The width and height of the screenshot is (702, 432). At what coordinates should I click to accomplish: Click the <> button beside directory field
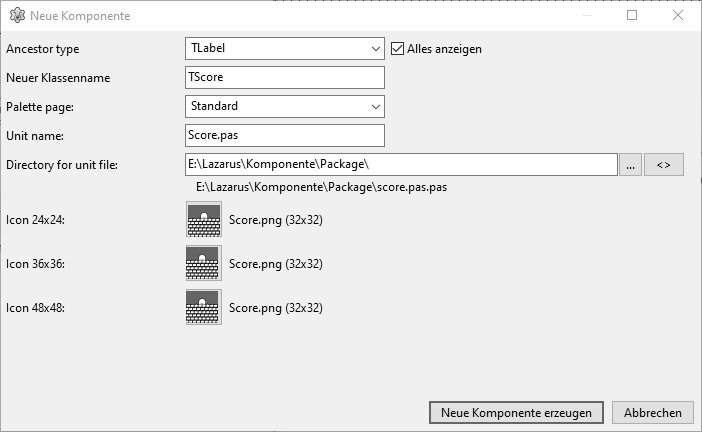pyautogui.click(x=663, y=165)
